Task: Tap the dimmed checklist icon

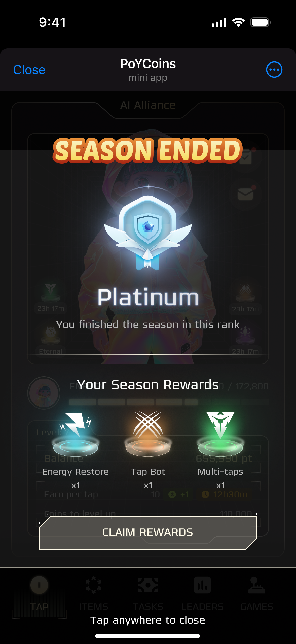Action: click(x=245, y=157)
